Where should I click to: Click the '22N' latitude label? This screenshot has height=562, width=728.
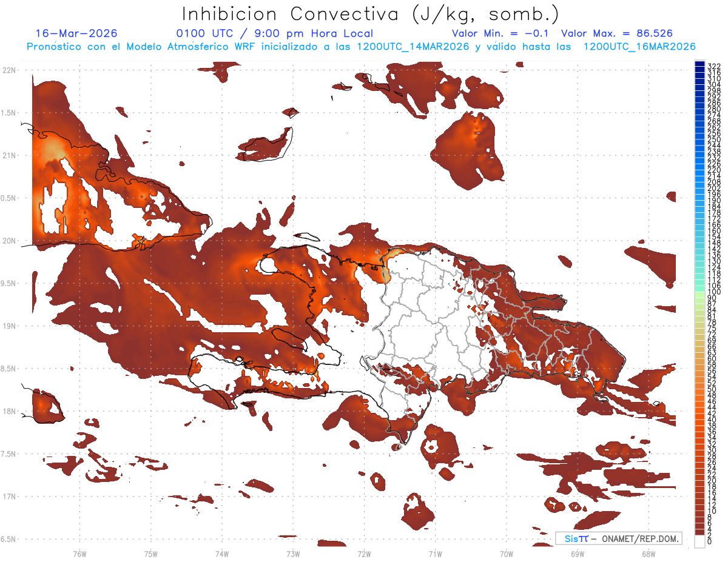click(9, 70)
